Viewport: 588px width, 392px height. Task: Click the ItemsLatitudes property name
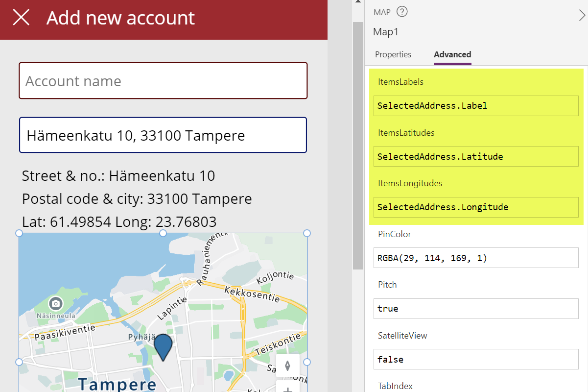[406, 133]
